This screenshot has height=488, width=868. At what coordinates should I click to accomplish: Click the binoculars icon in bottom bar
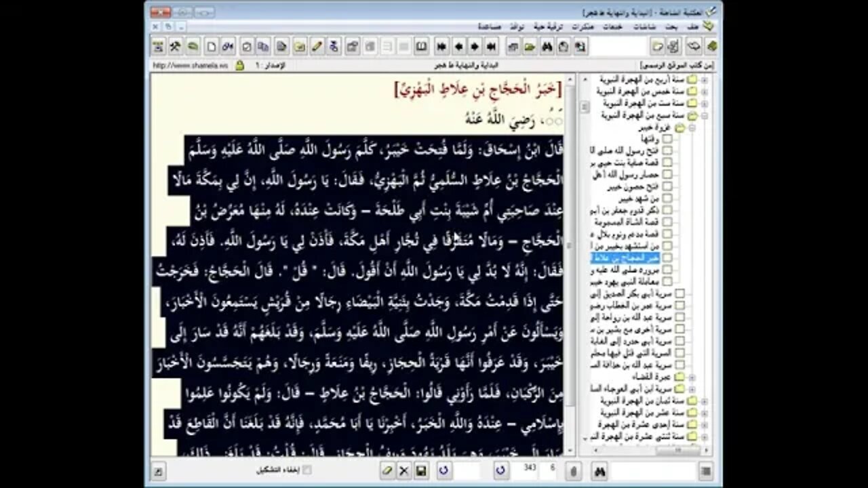point(599,470)
